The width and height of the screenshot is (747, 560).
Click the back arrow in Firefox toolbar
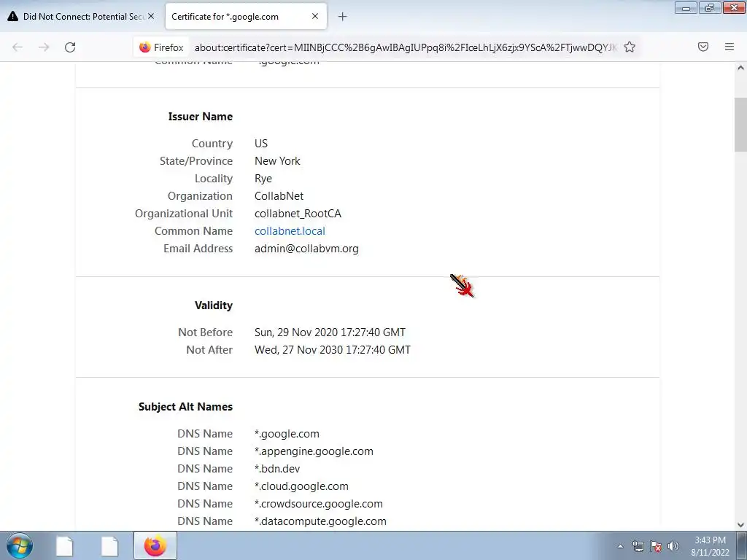pyautogui.click(x=18, y=47)
